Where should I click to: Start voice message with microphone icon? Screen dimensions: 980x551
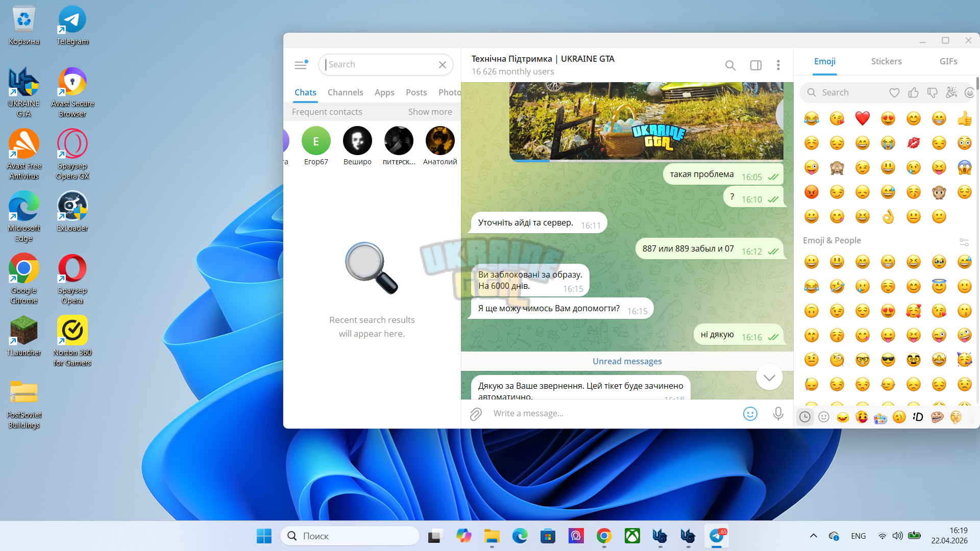point(778,414)
